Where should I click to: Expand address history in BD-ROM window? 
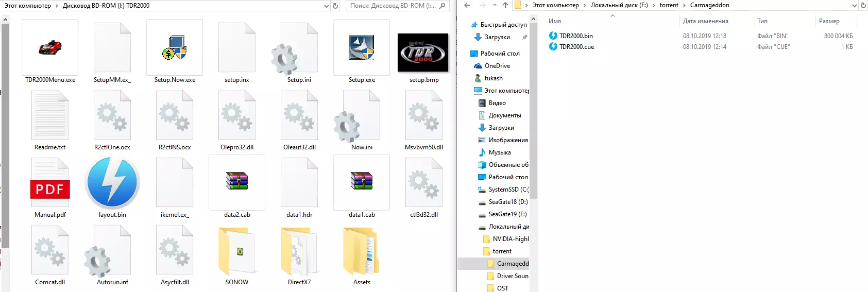pyautogui.click(x=327, y=6)
